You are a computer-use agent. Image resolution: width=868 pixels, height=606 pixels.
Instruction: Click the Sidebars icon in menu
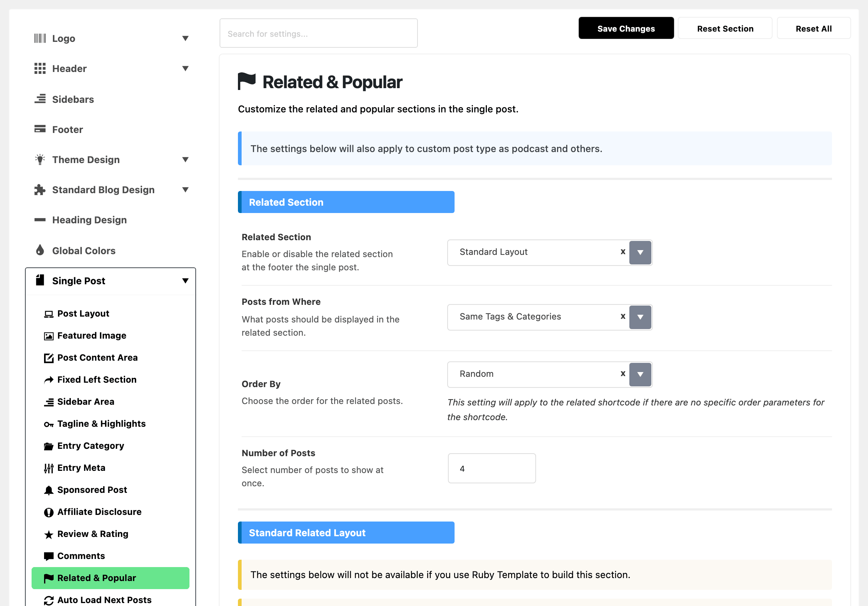point(40,99)
